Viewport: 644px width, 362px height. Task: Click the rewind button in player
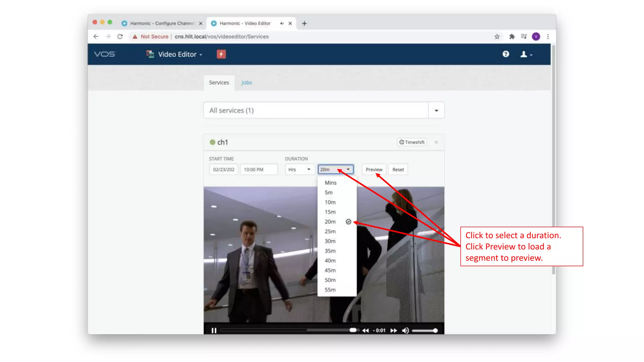tap(365, 330)
